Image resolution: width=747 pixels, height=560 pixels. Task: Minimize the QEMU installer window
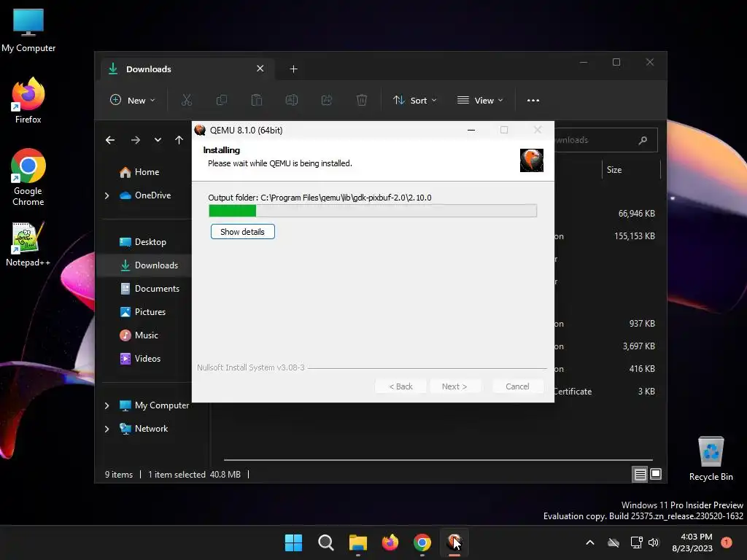point(471,130)
